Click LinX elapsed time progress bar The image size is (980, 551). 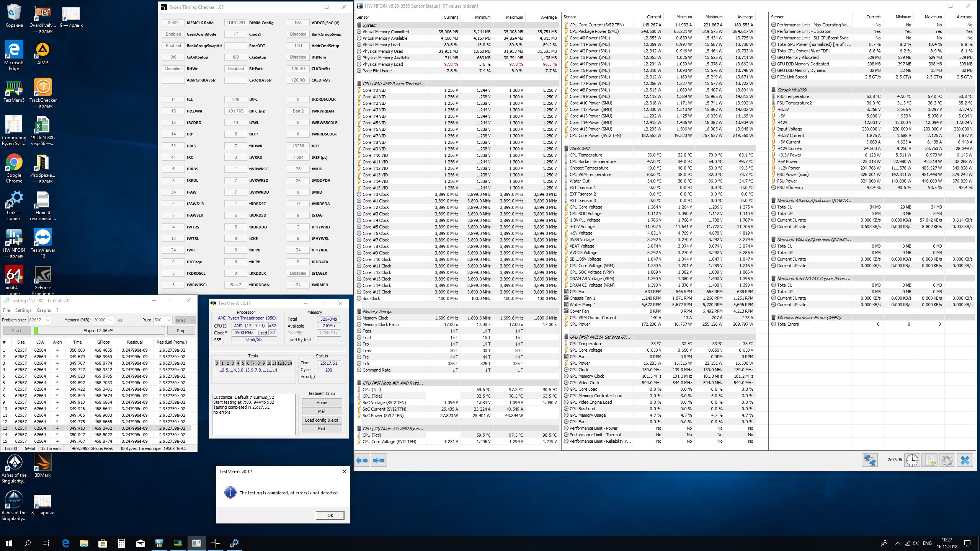pos(99,331)
